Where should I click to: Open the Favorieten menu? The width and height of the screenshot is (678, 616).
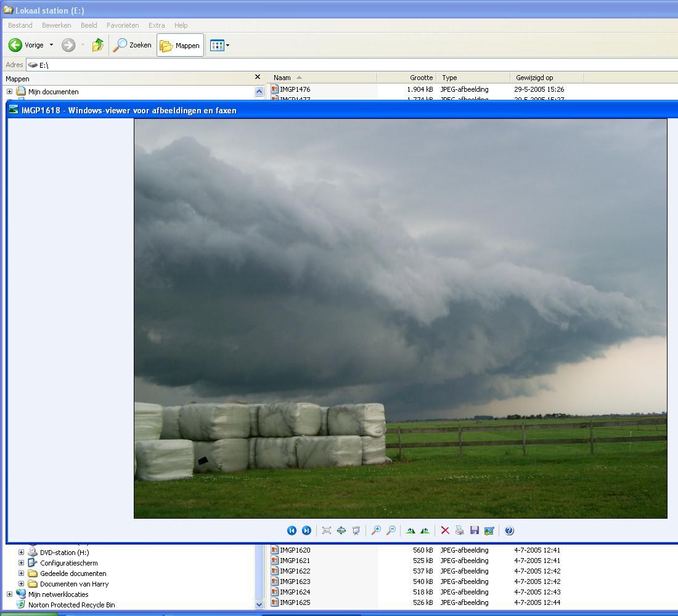pos(123,25)
